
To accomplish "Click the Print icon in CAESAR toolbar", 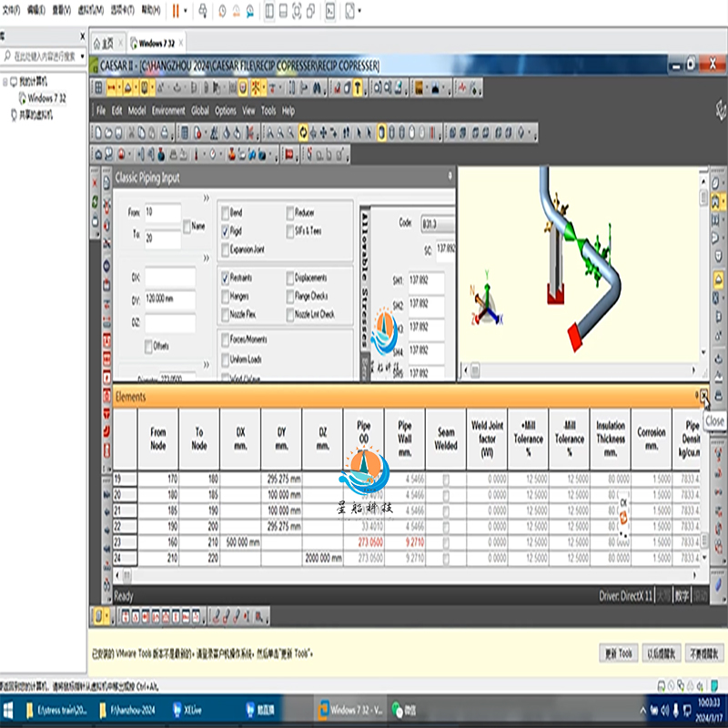I will [x=165, y=133].
